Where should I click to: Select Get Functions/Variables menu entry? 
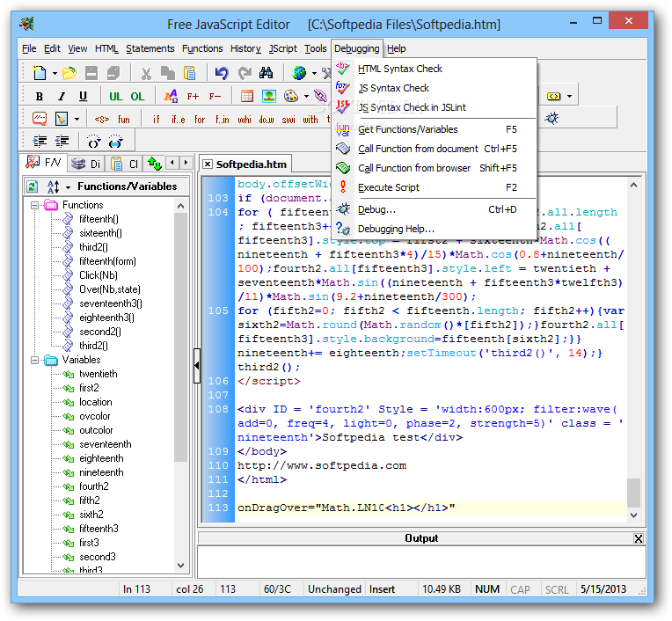click(x=434, y=129)
